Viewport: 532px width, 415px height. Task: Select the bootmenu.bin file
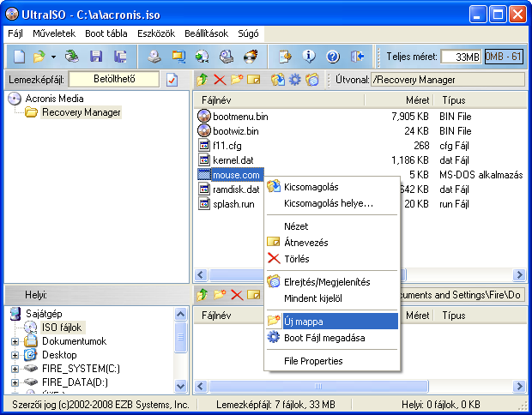240,117
